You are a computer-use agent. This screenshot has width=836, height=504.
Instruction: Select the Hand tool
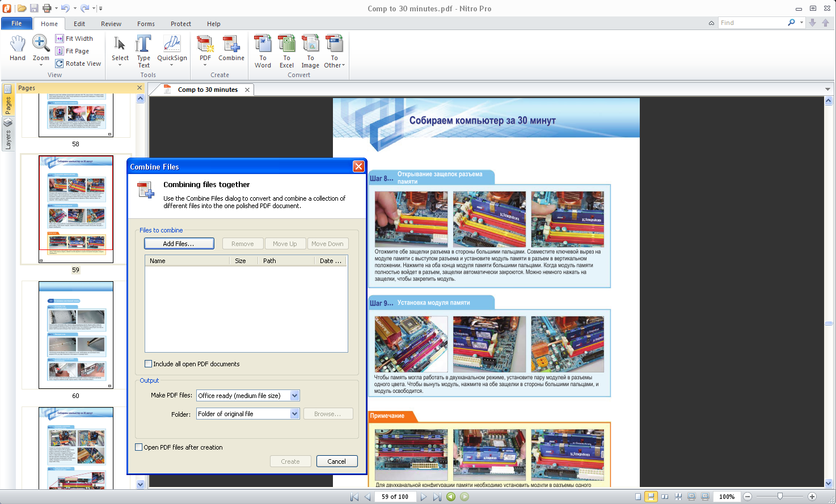(18, 48)
